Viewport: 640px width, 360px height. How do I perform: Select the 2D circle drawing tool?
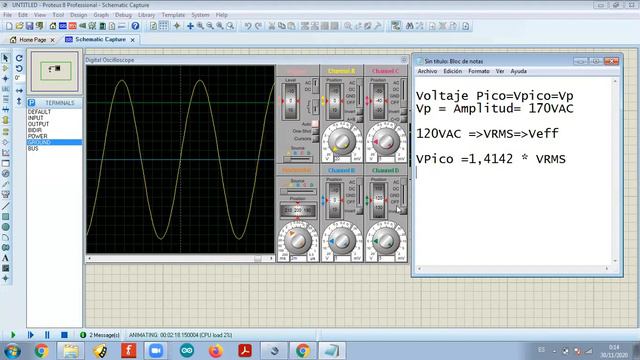pyautogui.click(x=5, y=227)
